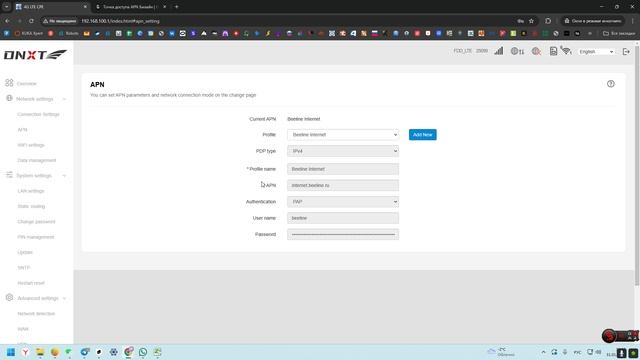Click the logout icon at top right
Screen dimensions: 640x360
click(626, 51)
